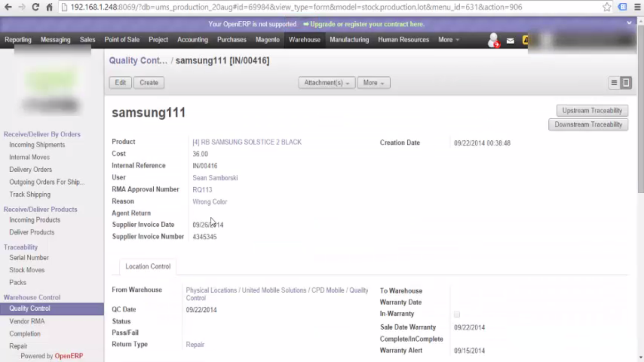Open Stock Moves in sidebar
This screenshot has width=644, height=362.
tap(27, 270)
